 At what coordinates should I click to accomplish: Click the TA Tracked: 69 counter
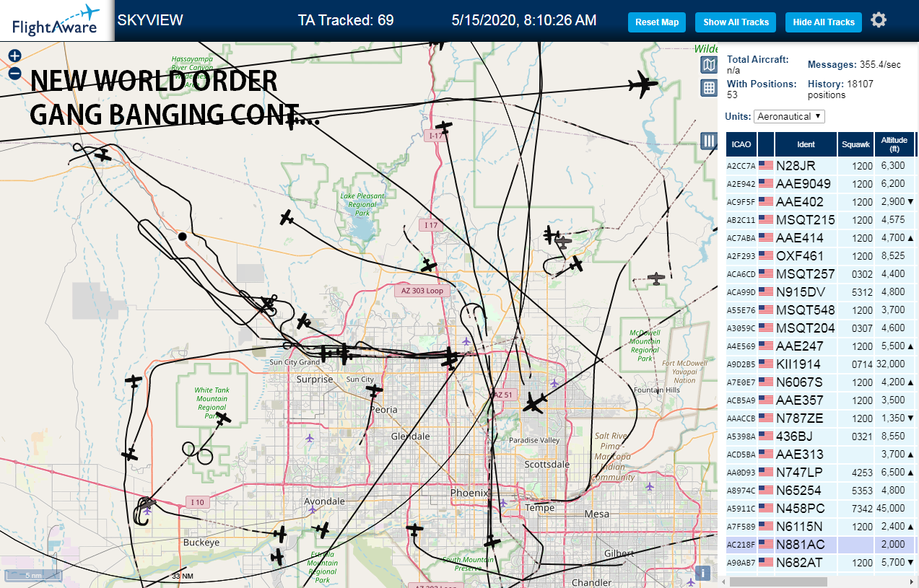click(x=346, y=20)
